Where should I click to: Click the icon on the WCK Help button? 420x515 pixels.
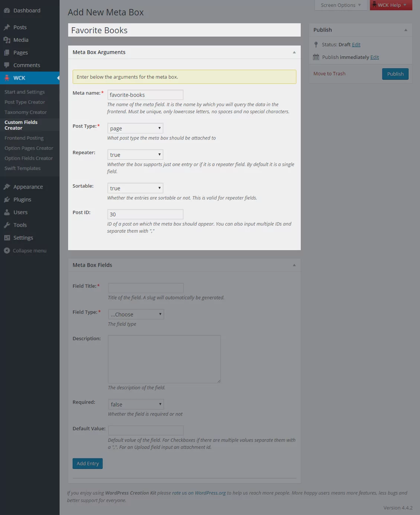click(x=374, y=5)
